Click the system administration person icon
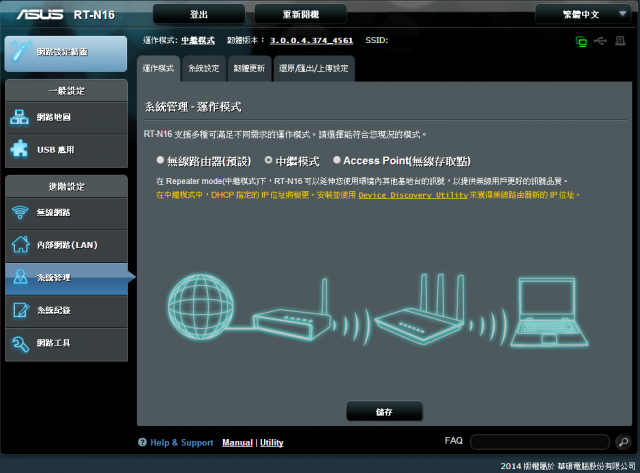Screen dimensions: 640x473 pos(20,277)
